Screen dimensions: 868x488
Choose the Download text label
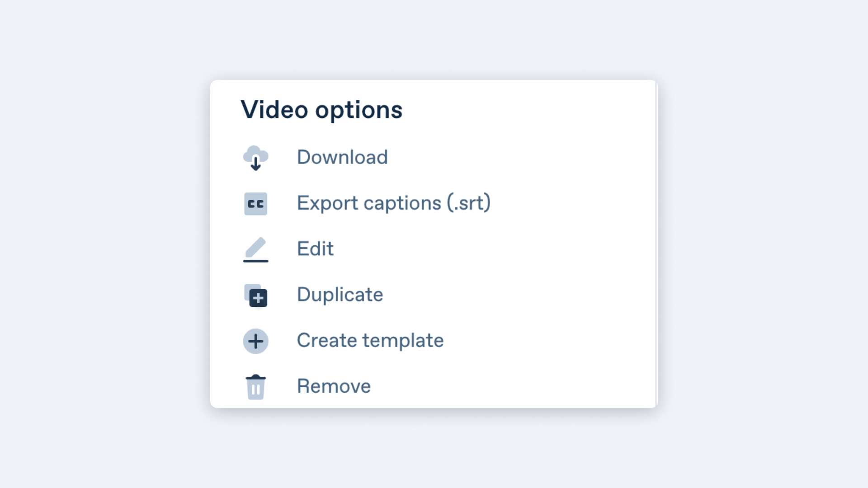click(x=342, y=157)
